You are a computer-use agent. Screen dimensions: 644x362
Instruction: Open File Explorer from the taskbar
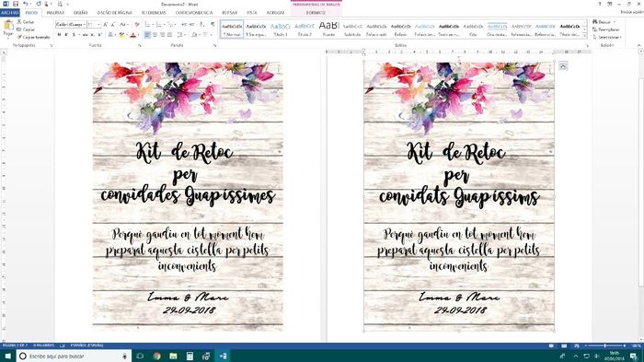click(x=173, y=356)
